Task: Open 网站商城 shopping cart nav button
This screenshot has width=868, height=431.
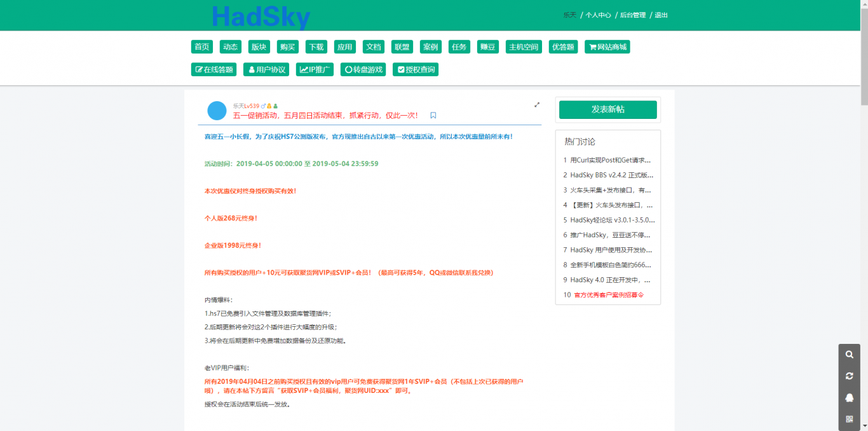Action: point(607,47)
